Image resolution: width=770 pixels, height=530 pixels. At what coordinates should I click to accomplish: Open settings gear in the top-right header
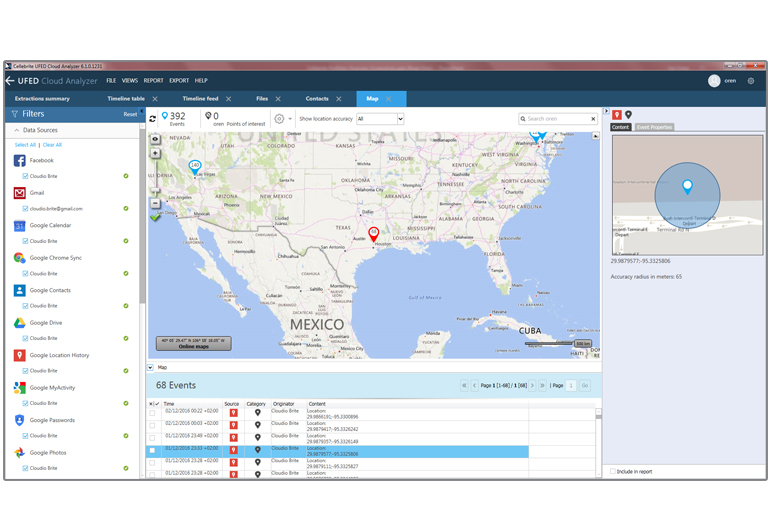tap(751, 81)
